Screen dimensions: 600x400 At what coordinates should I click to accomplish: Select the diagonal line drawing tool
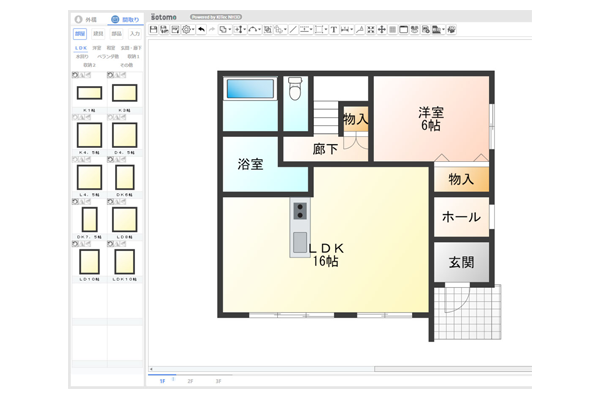(x=293, y=30)
